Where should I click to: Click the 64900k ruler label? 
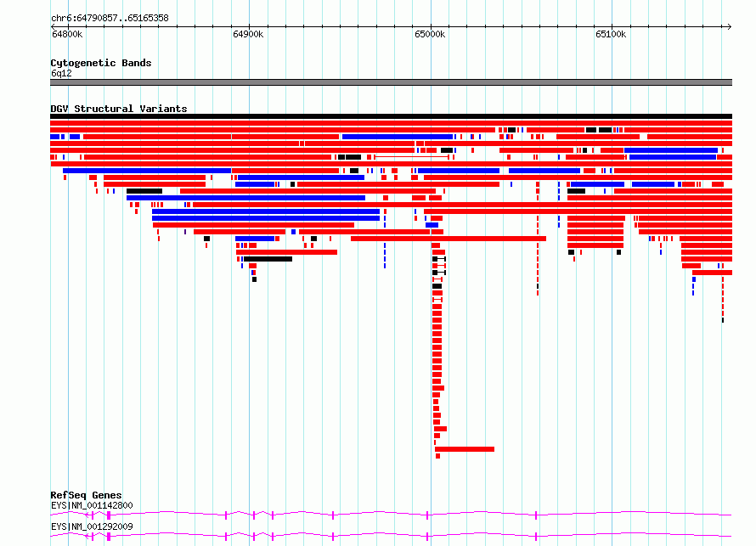coord(248,34)
